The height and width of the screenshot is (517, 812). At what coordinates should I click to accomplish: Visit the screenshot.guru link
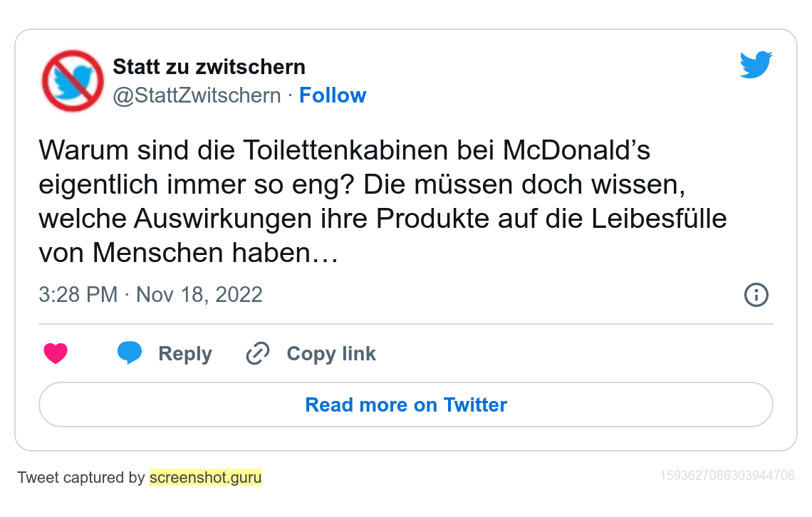click(206, 478)
